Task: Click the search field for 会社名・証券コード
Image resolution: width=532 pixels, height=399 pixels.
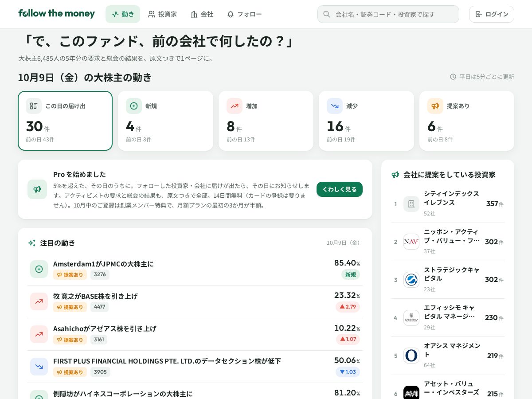Action: (388, 14)
